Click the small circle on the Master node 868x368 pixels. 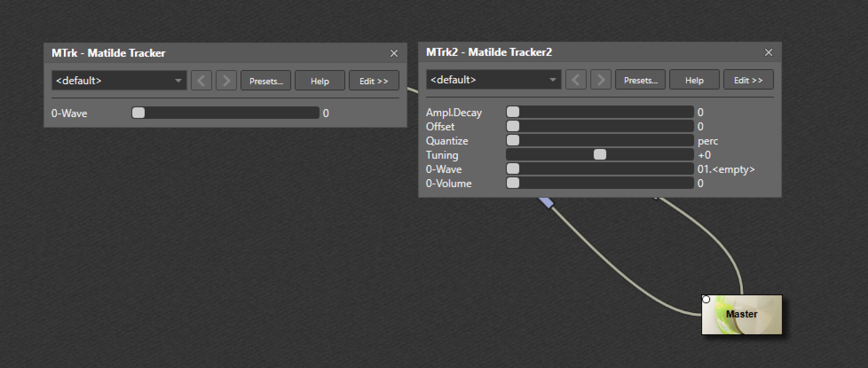point(706,299)
